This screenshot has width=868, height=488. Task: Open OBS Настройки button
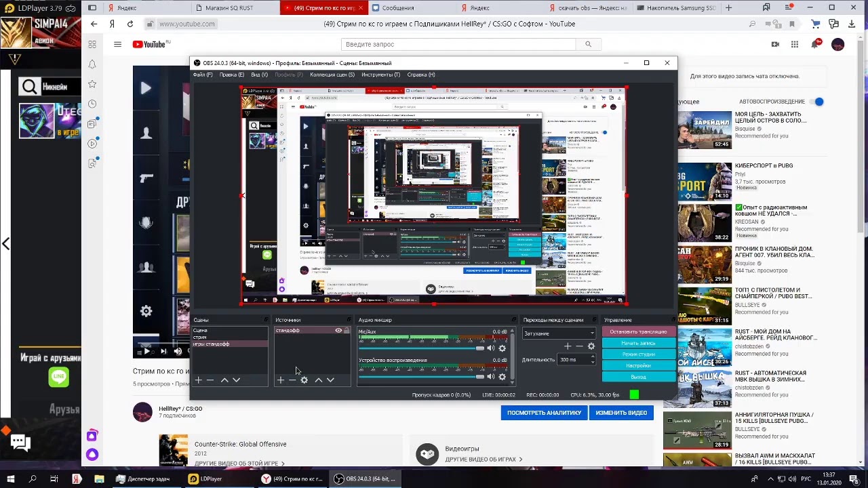(638, 365)
